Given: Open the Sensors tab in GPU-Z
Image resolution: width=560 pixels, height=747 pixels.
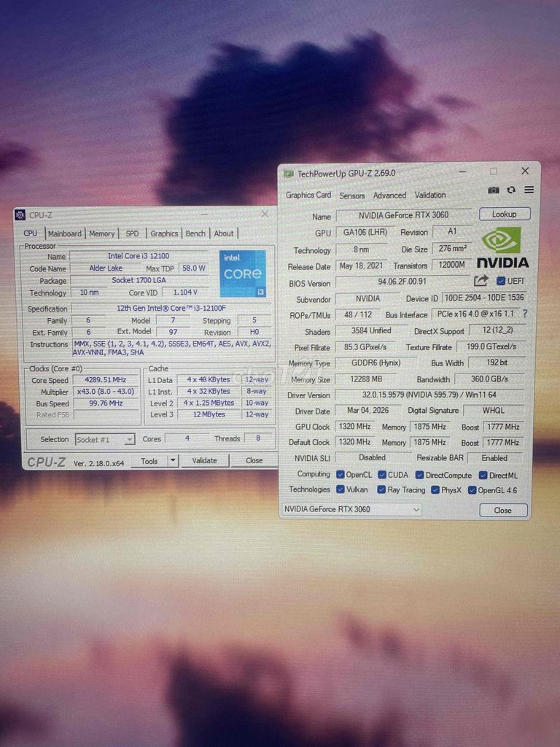Looking at the screenshot, I should [351, 196].
